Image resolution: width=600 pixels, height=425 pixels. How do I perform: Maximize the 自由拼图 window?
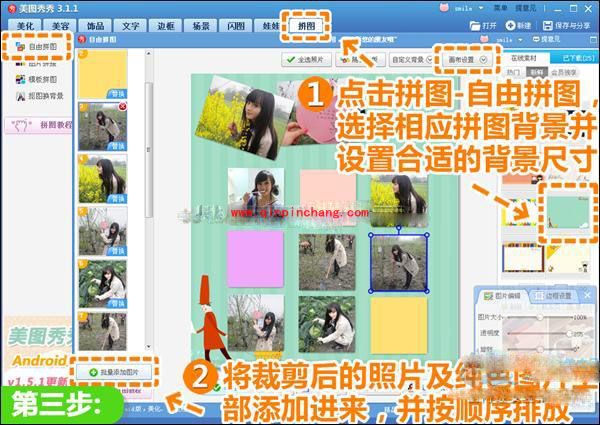pos(593,39)
